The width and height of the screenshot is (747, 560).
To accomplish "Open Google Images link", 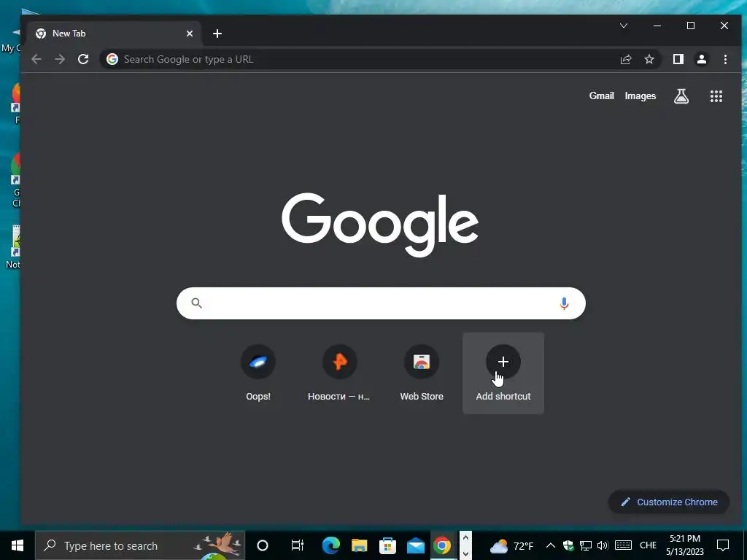I will 640,96.
